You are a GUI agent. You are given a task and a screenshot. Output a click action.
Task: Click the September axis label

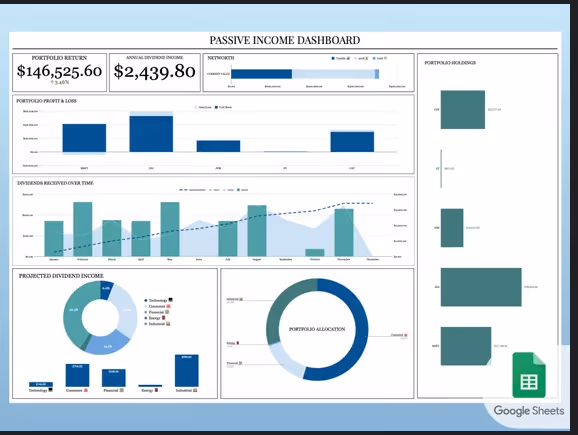tap(286, 260)
